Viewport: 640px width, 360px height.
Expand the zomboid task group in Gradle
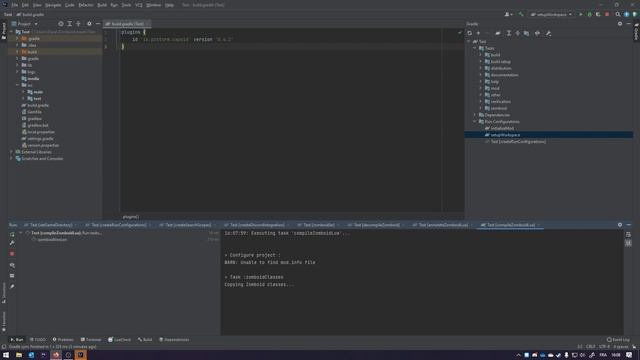point(481,108)
